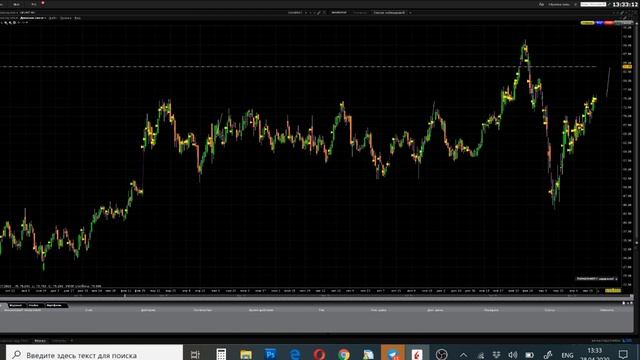Open the dropdown arrow in the top toolbar
Image resolution: width=640 pixels, height=360 pixels.
pyautogui.click(x=410, y=13)
